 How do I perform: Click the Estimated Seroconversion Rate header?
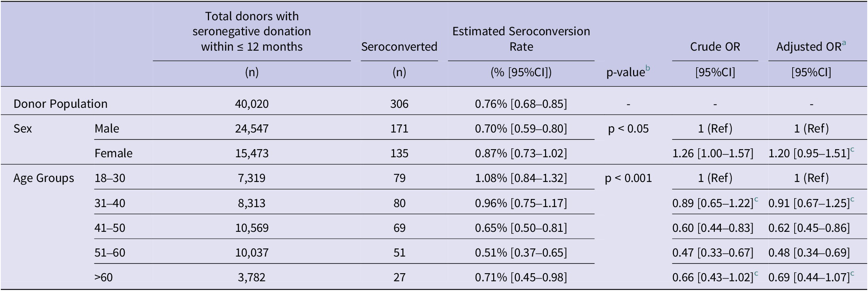(x=521, y=39)
